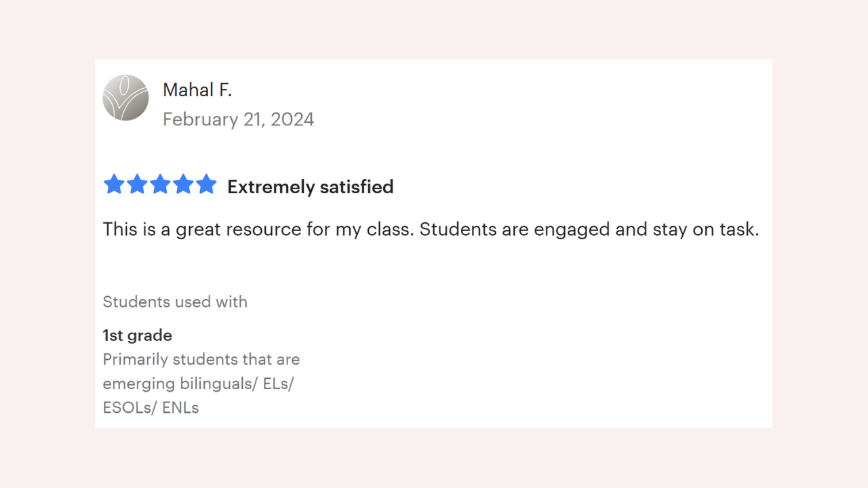Click the first blue rating star
This screenshot has height=488, width=868.
coord(114,184)
